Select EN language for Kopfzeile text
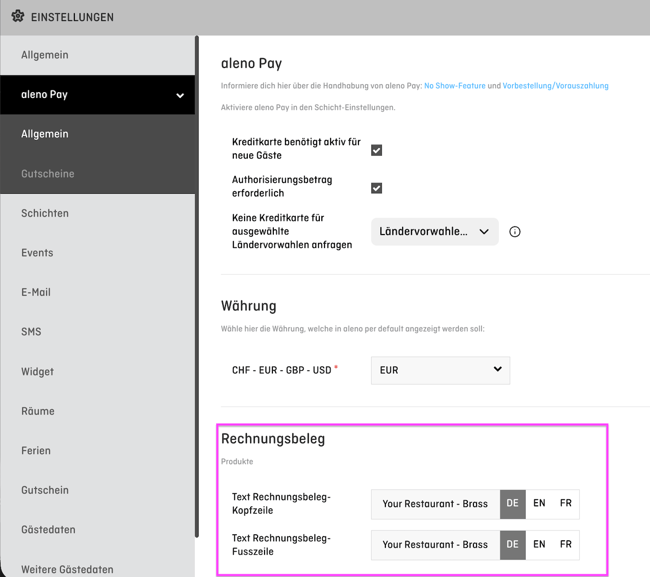This screenshot has width=650, height=577. (x=539, y=504)
